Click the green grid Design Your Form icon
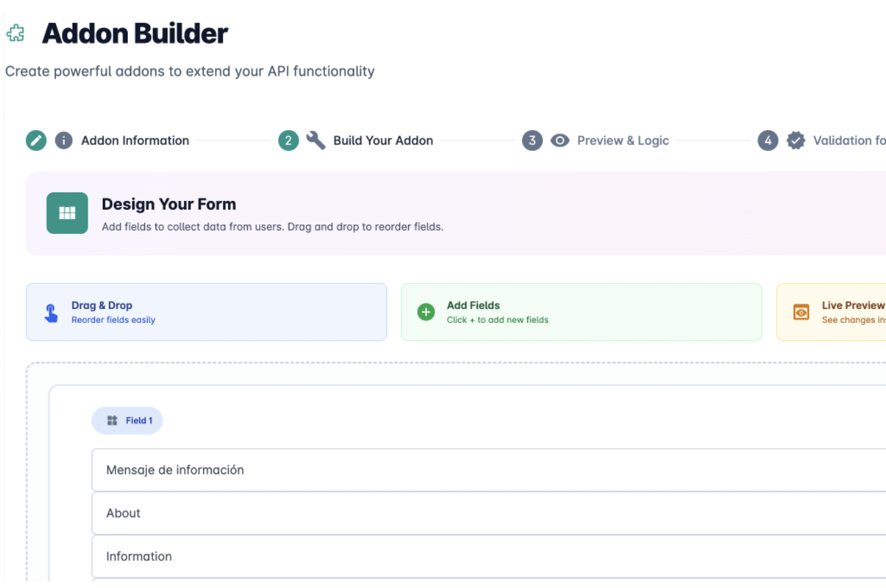 [x=67, y=213]
